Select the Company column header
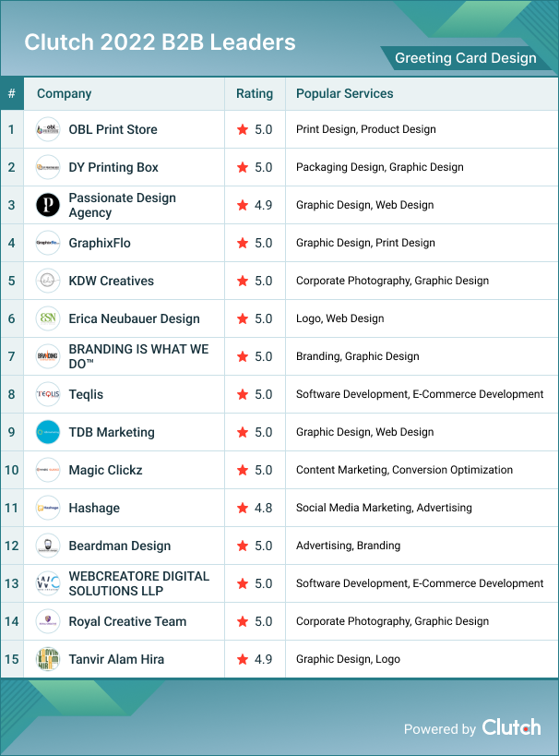Image resolution: width=559 pixels, height=756 pixels. [64, 93]
